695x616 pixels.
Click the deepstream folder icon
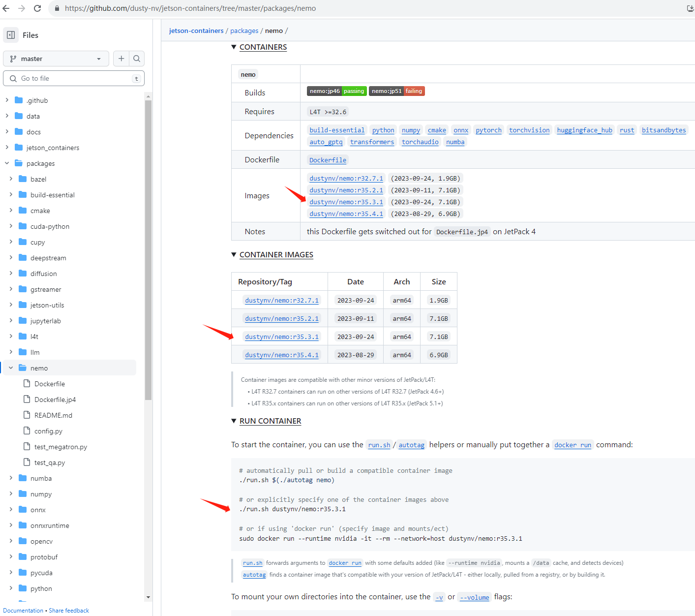coord(23,257)
